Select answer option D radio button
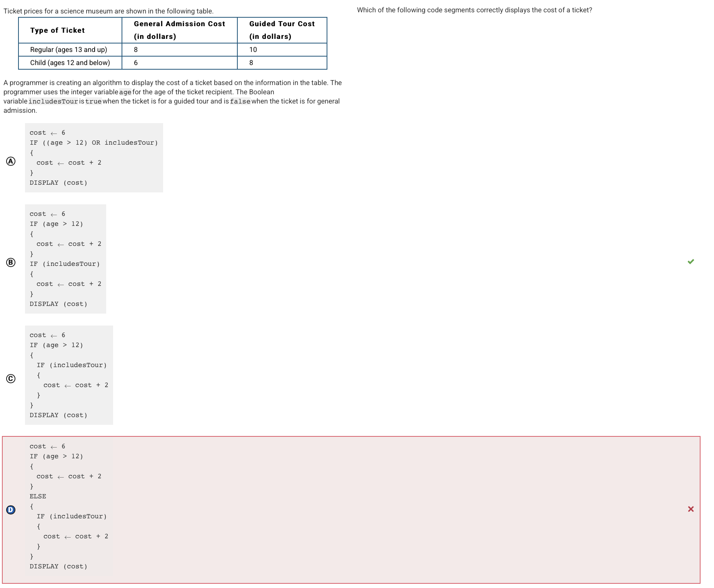714x588 pixels. pyautogui.click(x=11, y=510)
